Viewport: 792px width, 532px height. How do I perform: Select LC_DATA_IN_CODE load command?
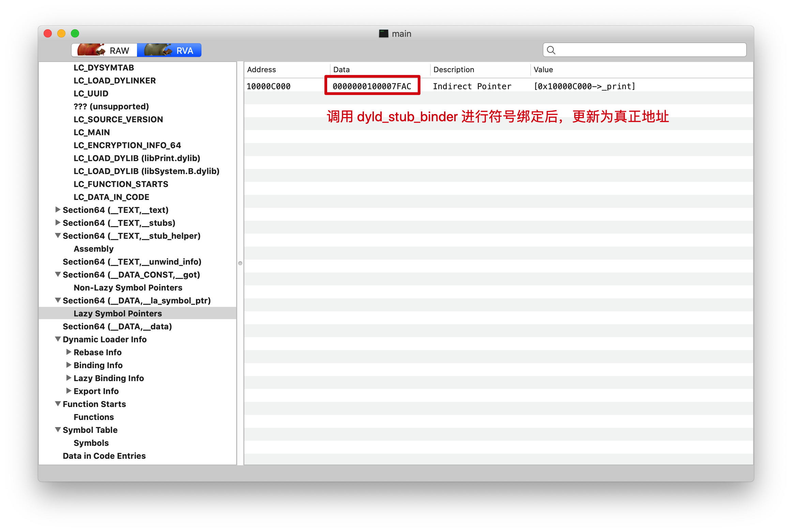[x=111, y=197]
